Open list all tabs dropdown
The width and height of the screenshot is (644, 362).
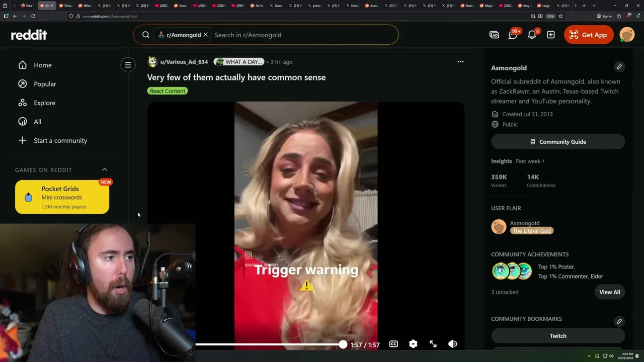coord(594,6)
